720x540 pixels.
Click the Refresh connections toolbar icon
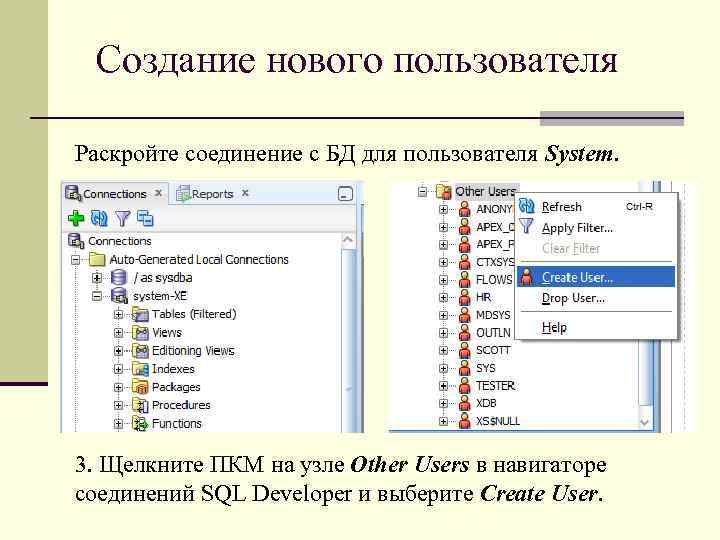(x=99, y=218)
